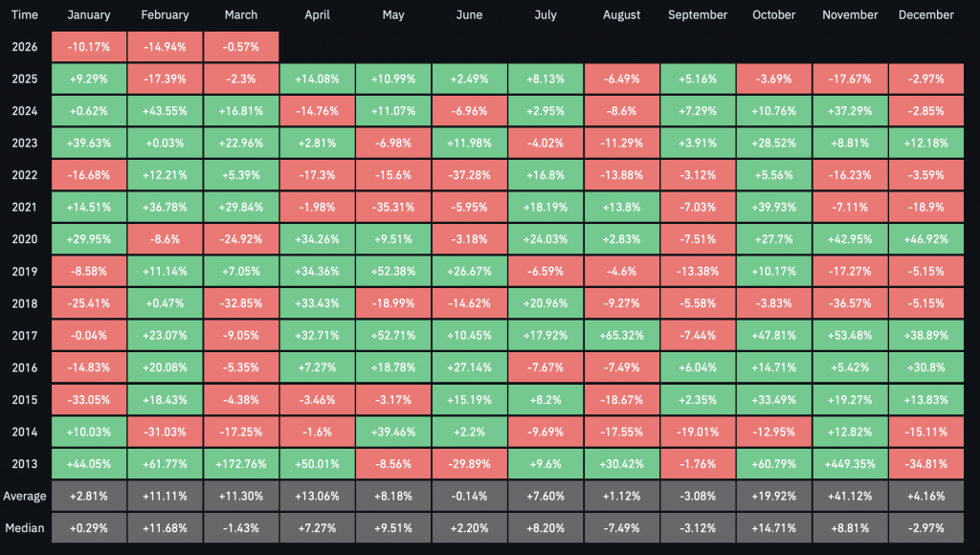
Task: Click the -14.94% February 2026 cell
Action: point(165,47)
